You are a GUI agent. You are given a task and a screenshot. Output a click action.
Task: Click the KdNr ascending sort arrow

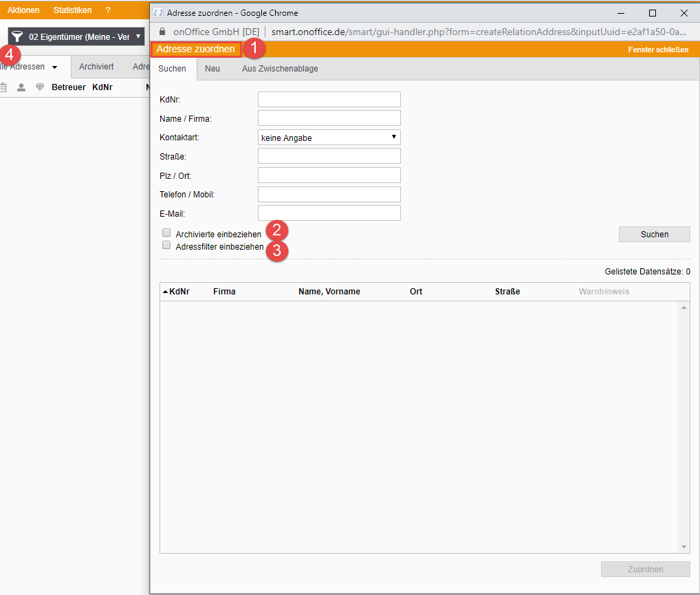(165, 292)
